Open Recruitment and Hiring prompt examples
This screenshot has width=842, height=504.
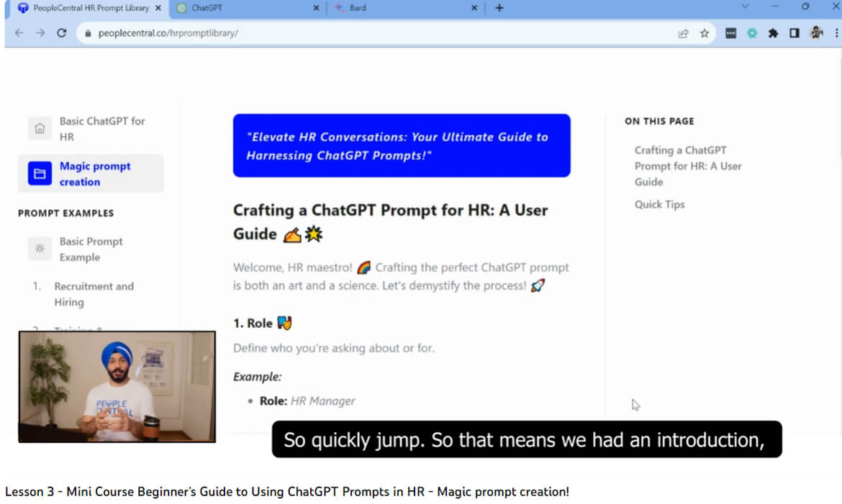94,294
